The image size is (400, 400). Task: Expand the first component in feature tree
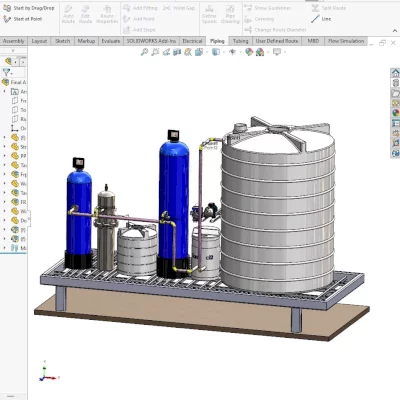(4, 137)
